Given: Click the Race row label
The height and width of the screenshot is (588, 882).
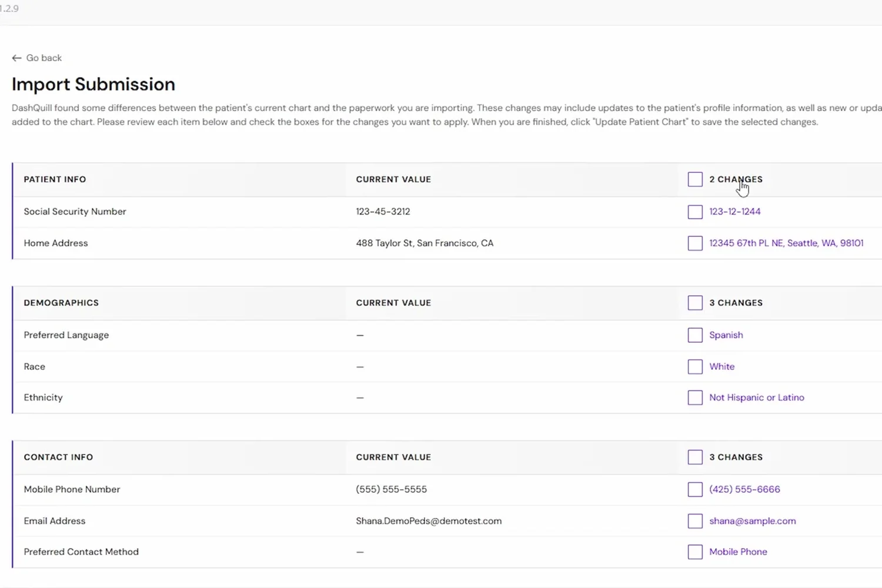Looking at the screenshot, I should coord(35,367).
